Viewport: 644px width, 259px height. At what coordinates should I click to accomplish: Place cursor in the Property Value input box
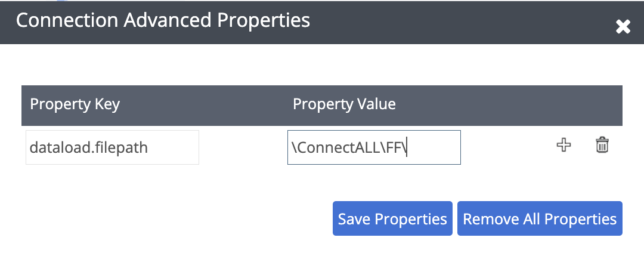tap(374, 147)
